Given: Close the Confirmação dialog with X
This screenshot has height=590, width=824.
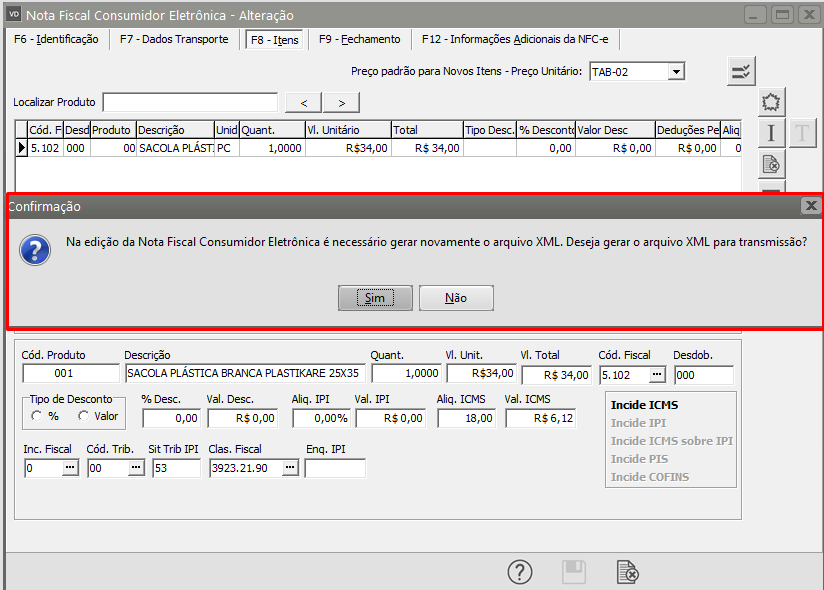Looking at the screenshot, I should click(811, 206).
